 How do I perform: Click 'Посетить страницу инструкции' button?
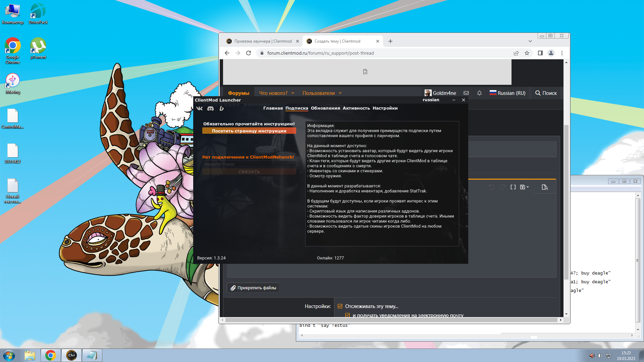pos(249,131)
